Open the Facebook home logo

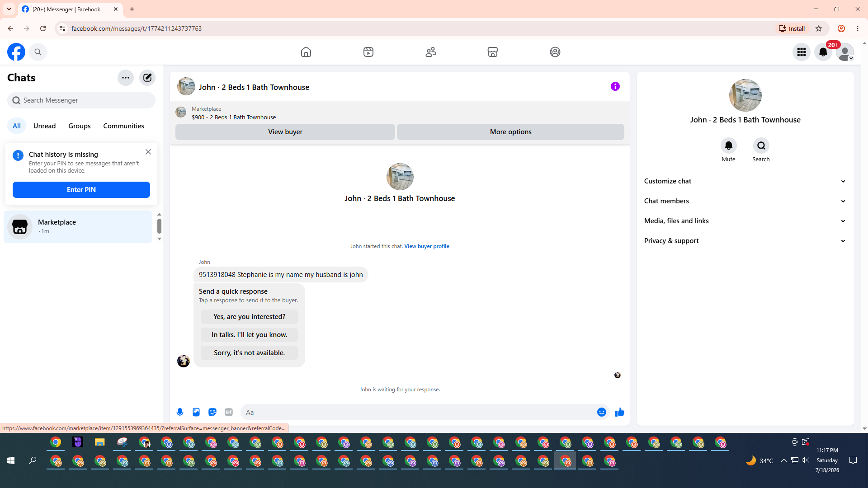16,52
